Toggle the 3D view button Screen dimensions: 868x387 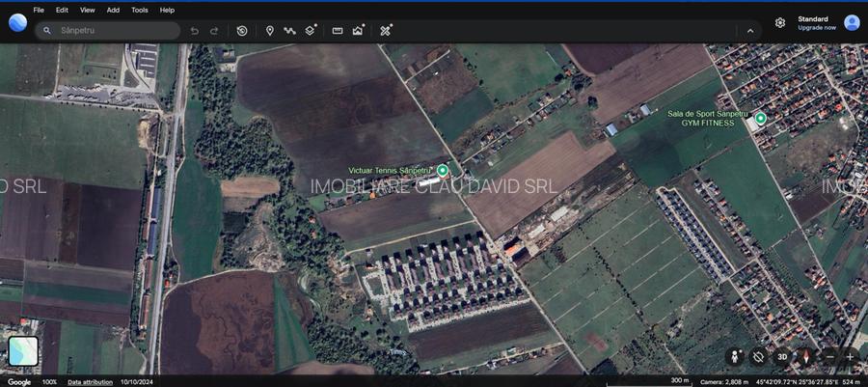(782, 356)
